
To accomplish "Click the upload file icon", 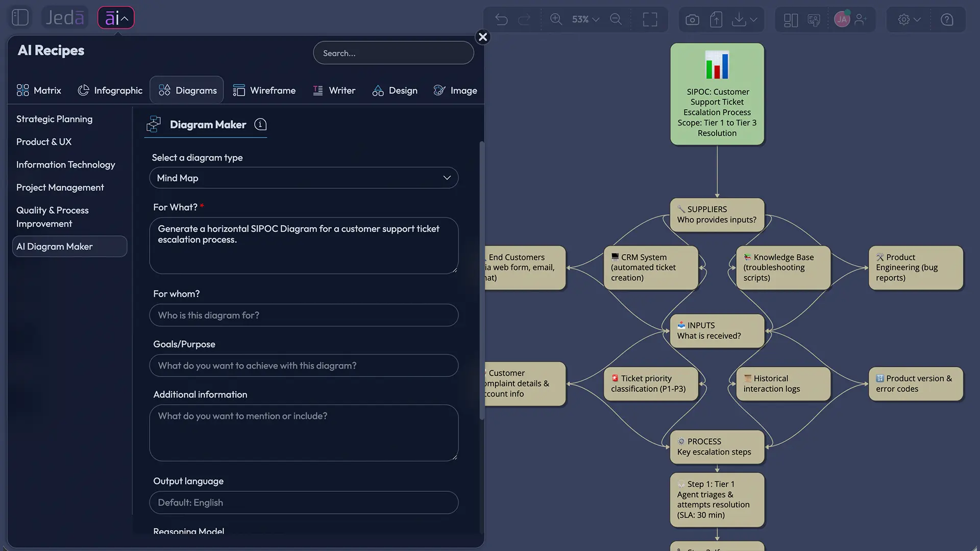I will pyautogui.click(x=716, y=19).
